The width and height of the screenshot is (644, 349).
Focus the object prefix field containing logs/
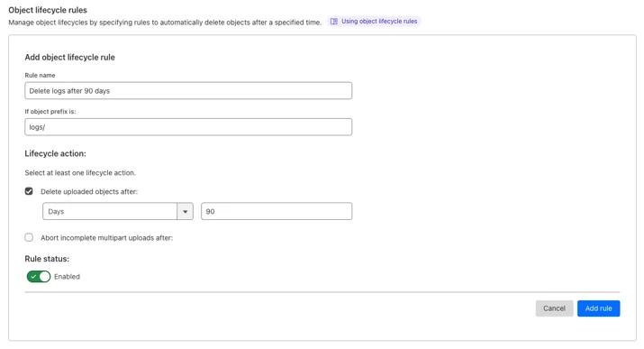point(188,127)
